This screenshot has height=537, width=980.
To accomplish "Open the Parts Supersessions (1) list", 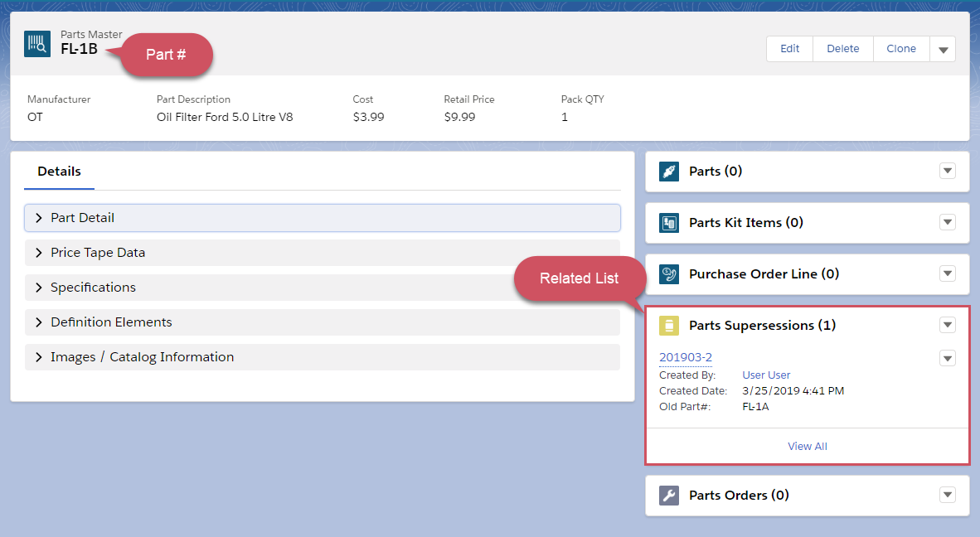I will [763, 325].
